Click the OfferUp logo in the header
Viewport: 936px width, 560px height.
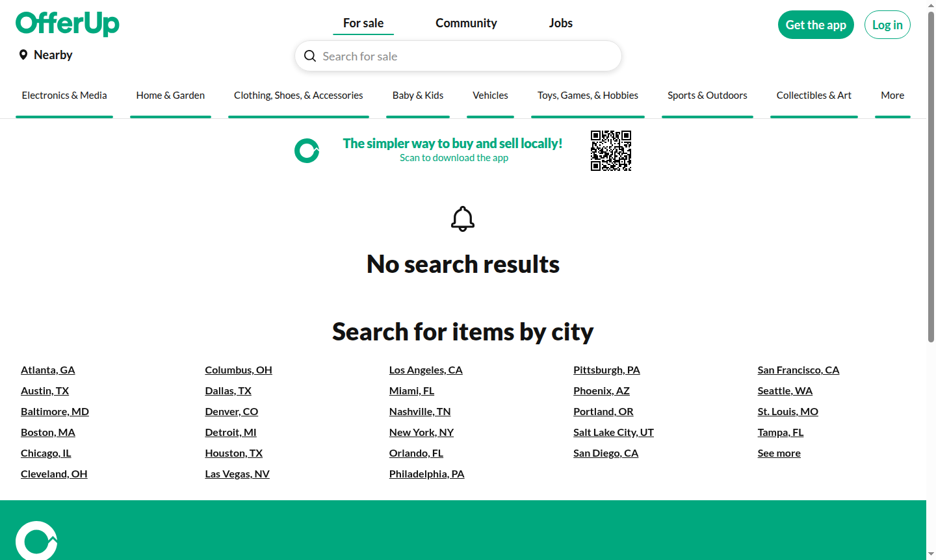pos(67,23)
